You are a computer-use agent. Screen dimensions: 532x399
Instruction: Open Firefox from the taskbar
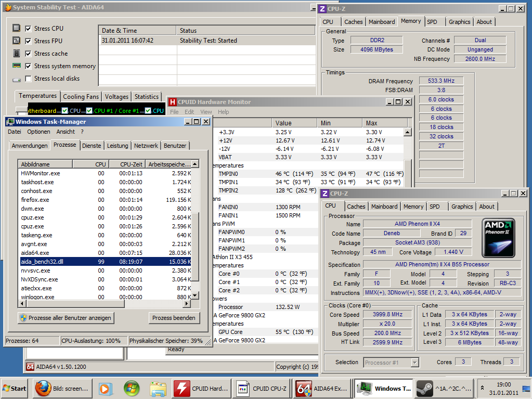(62, 389)
